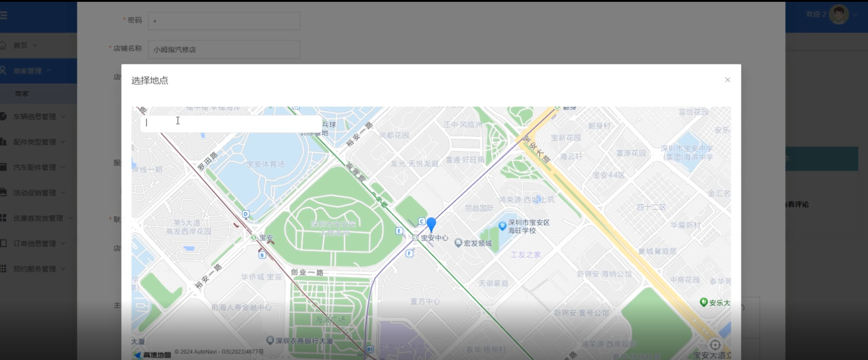
Task: Click subway exit B marker near 宝安
Action: [262, 255]
